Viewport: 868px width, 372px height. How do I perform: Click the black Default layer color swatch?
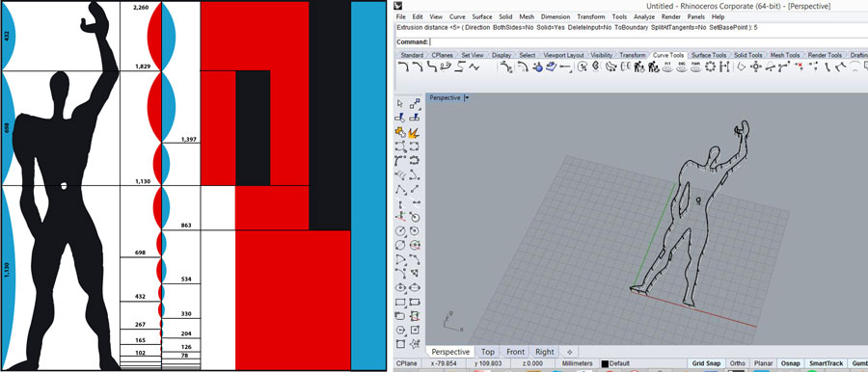coord(605,363)
